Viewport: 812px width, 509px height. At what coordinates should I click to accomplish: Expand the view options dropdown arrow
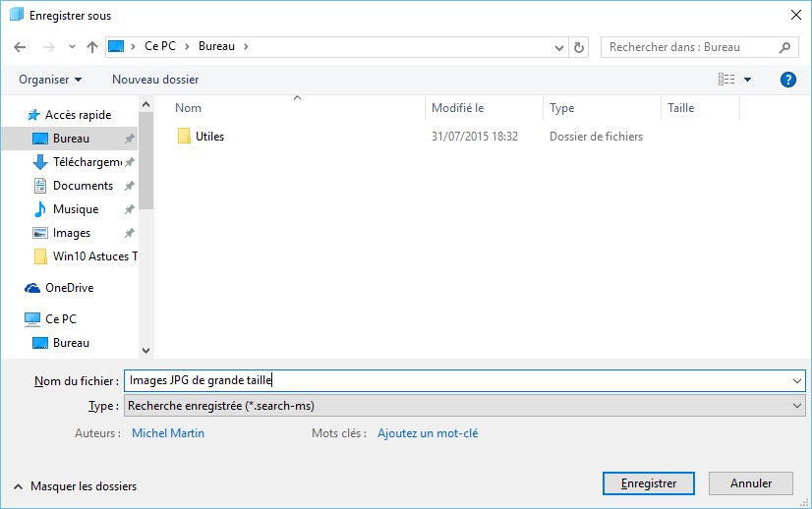point(747,80)
